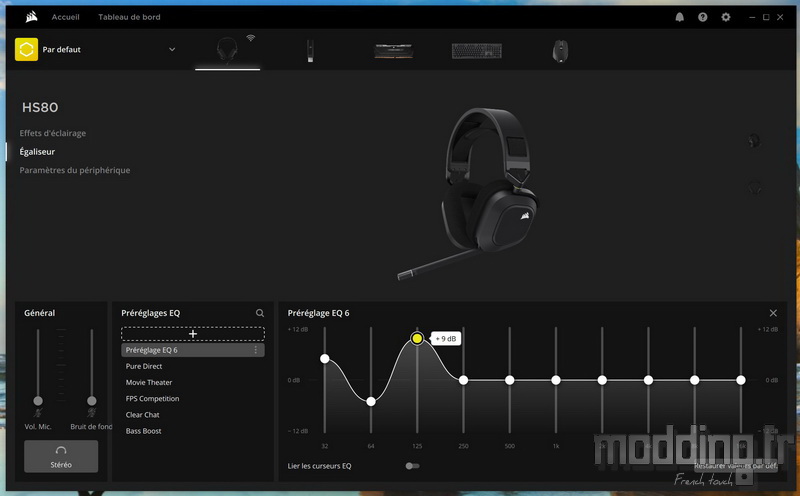Click the yellow 125 Hz EQ handle
This screenshot has height=496, width=800.
(417, 338)
